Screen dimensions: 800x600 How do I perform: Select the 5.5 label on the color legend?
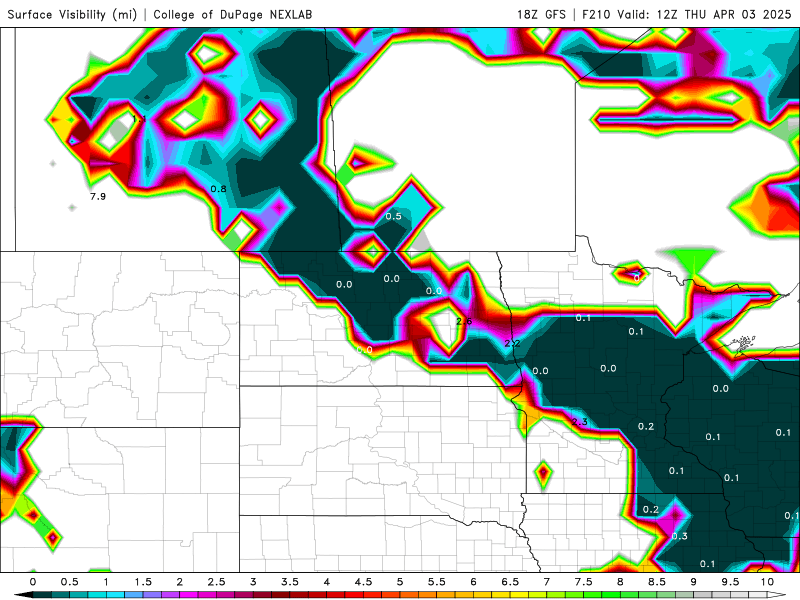[437, 582]
